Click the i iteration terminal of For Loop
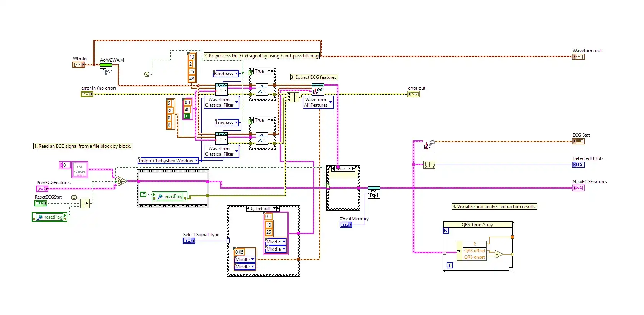Screen dimensions: 644x315 (x=450, y=265)
